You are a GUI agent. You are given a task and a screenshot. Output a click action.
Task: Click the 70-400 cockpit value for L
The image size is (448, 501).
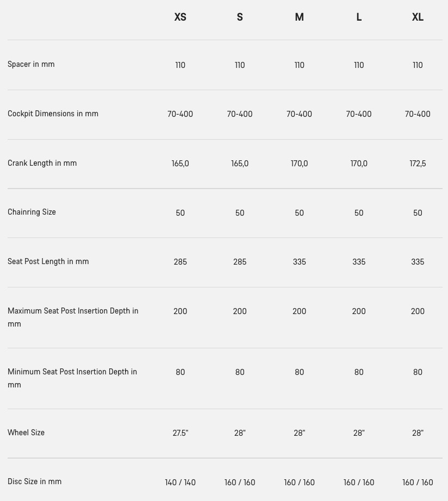click(x=359, y=114)
